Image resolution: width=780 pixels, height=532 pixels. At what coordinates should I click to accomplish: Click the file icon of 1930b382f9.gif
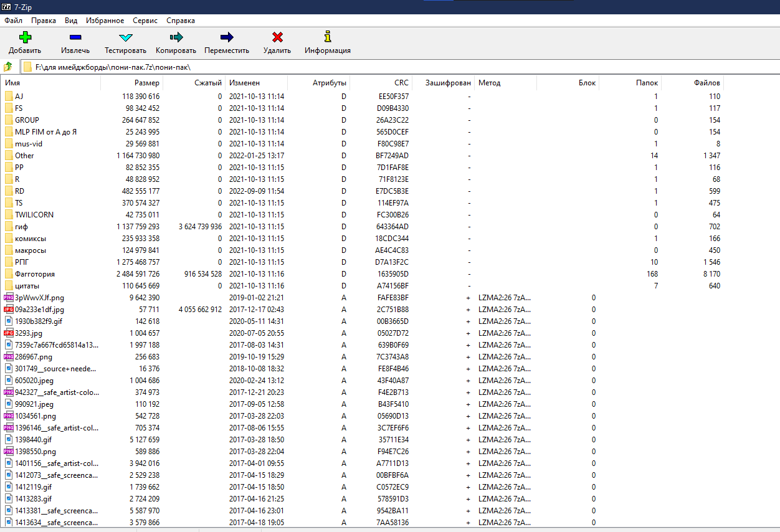[9, 321]
